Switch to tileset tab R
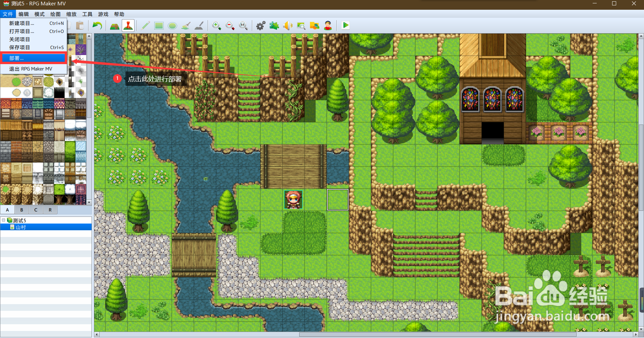Viewport: 644px width, 338px height. coord(50,210)
